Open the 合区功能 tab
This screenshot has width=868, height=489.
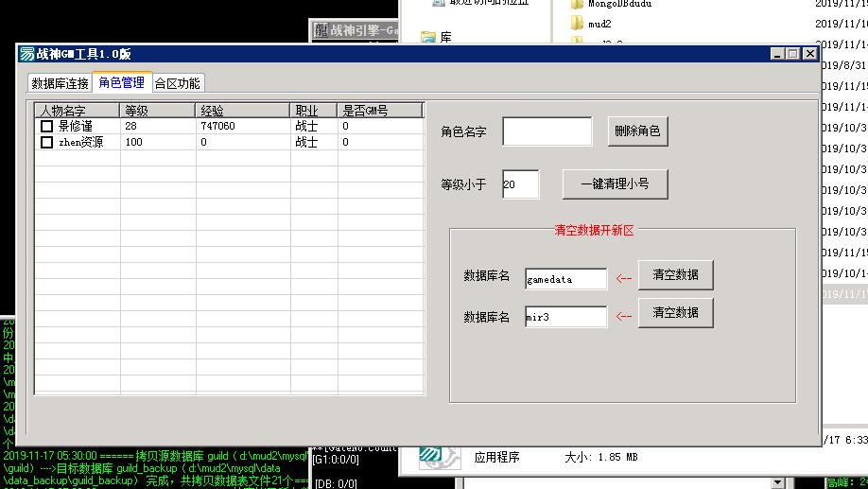coord(178,83)
